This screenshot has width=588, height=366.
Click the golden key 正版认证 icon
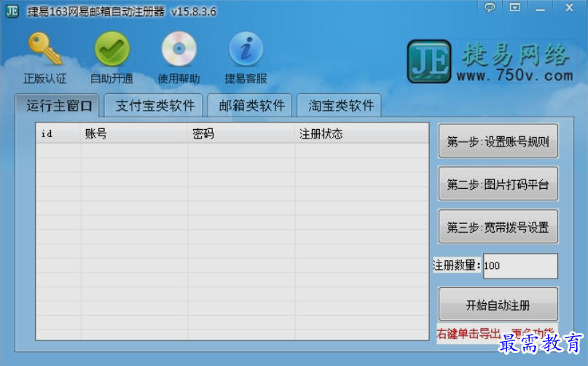(44, 49)
